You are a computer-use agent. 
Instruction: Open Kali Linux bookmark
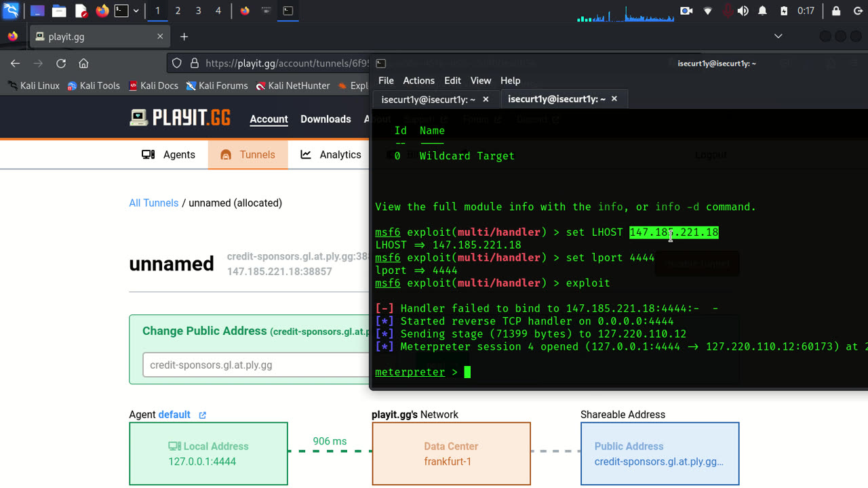coord(33,85)
